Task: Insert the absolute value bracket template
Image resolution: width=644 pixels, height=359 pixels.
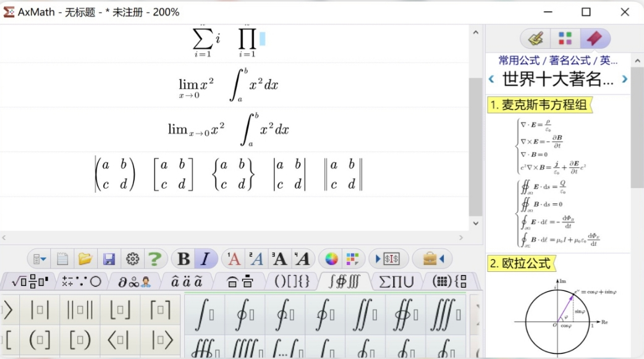Action: tap(40, 311)
